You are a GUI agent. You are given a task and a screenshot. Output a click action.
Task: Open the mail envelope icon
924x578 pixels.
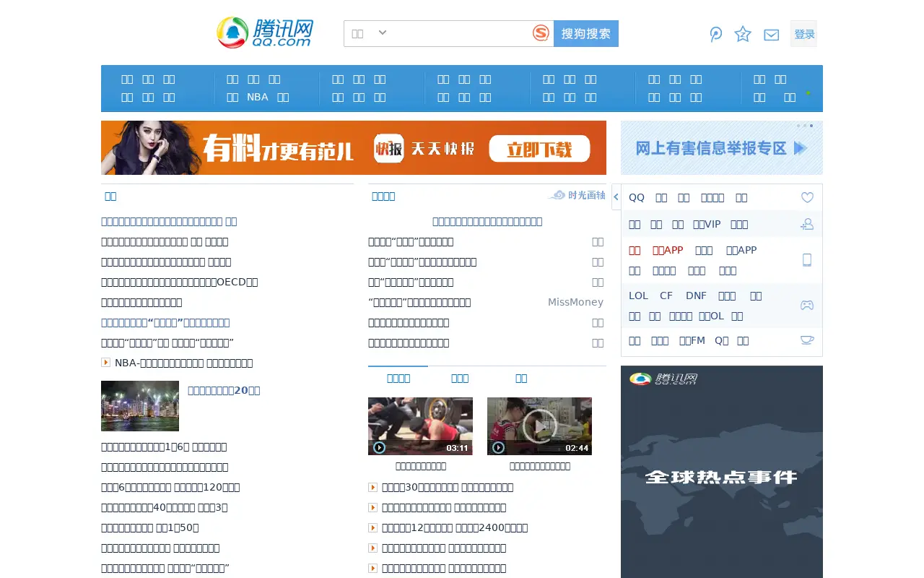tap(772, 35)
